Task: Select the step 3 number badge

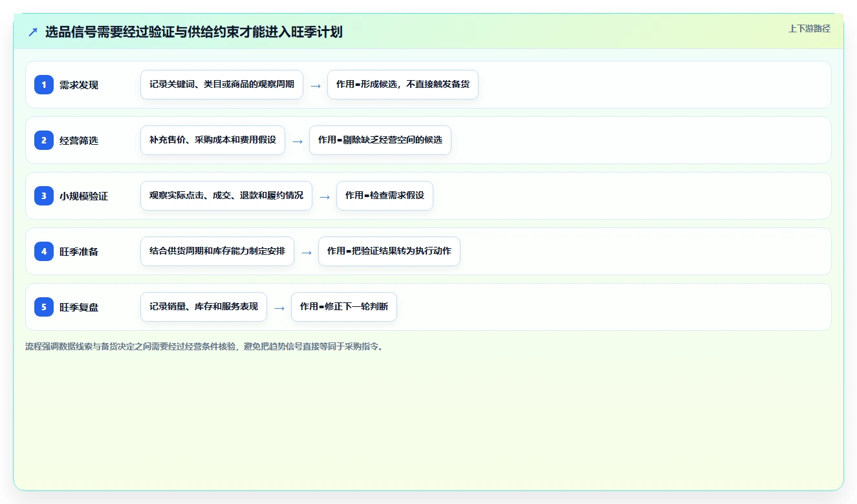Action: tap(44, 196)
